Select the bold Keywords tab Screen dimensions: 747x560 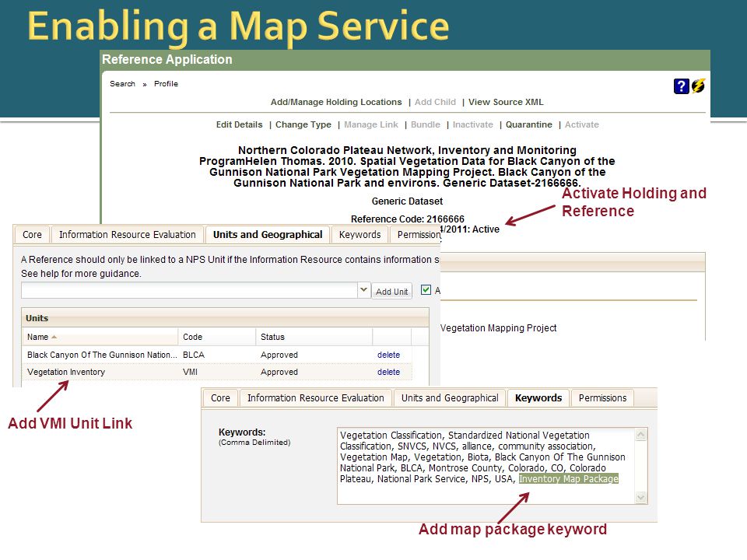pyautogui.click(x=538, y=398)
